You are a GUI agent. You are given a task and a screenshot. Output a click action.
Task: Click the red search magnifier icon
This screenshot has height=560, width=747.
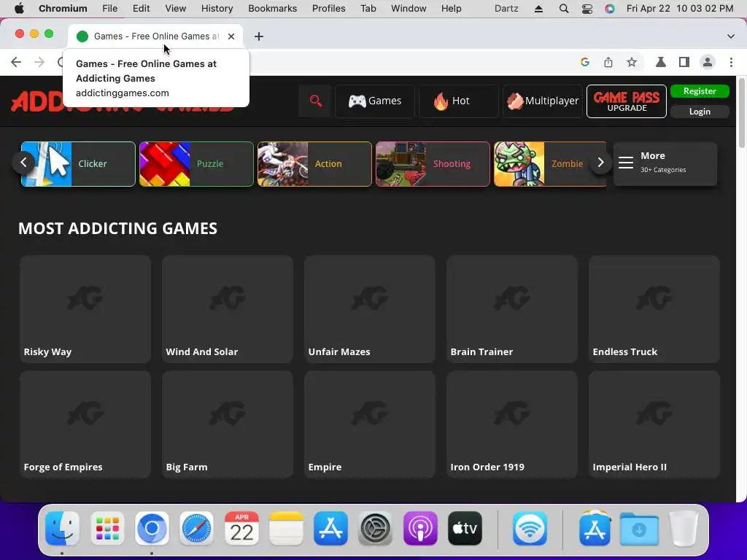pyautogui.click(x=315, y=101)
